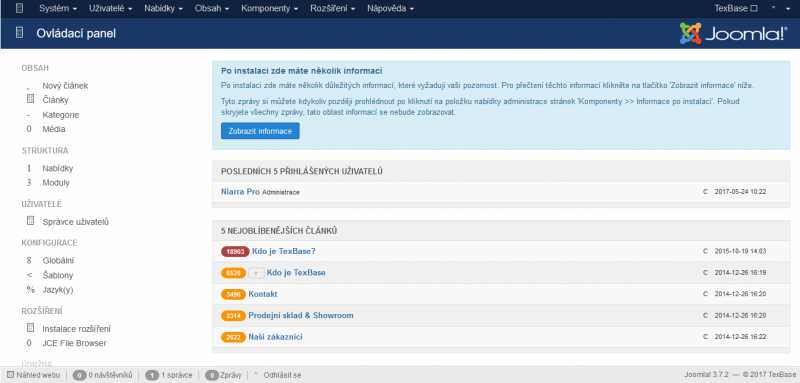The image size is (800, 383).
Task: Click the 0 návštěvníků visitors badge
Action: [79, 375]
